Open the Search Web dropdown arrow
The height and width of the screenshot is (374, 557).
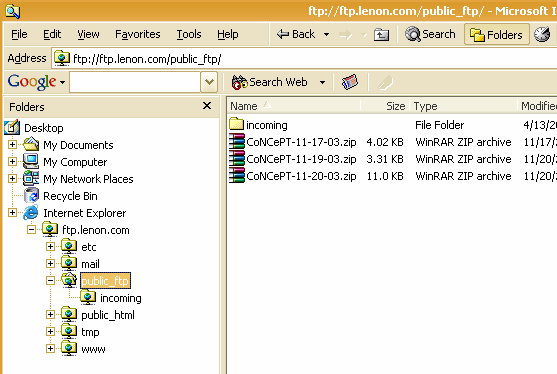click(322, 82)
